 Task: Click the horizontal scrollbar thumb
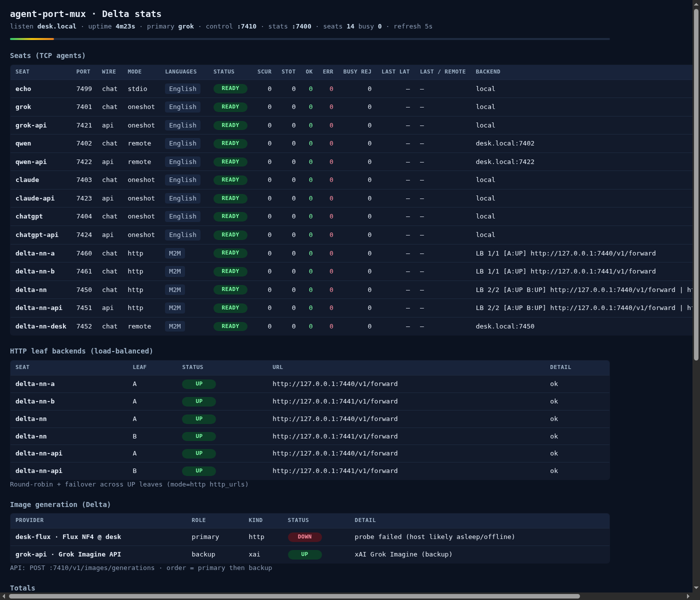[x=294, y=596]
